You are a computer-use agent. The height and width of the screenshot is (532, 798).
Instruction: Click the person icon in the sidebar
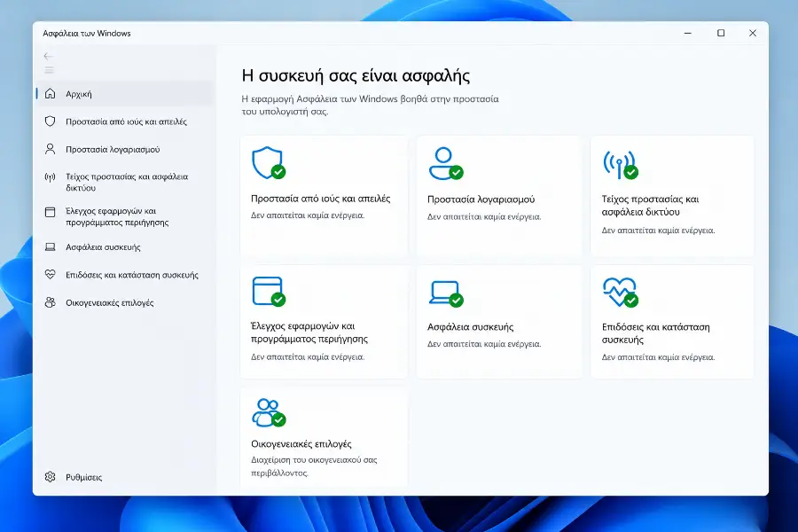coord(50,149)
